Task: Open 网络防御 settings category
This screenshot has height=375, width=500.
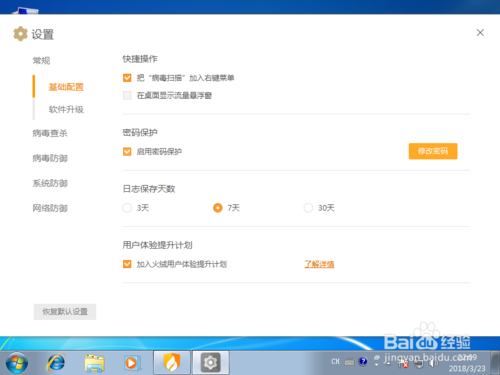Action: pos(50,208)
